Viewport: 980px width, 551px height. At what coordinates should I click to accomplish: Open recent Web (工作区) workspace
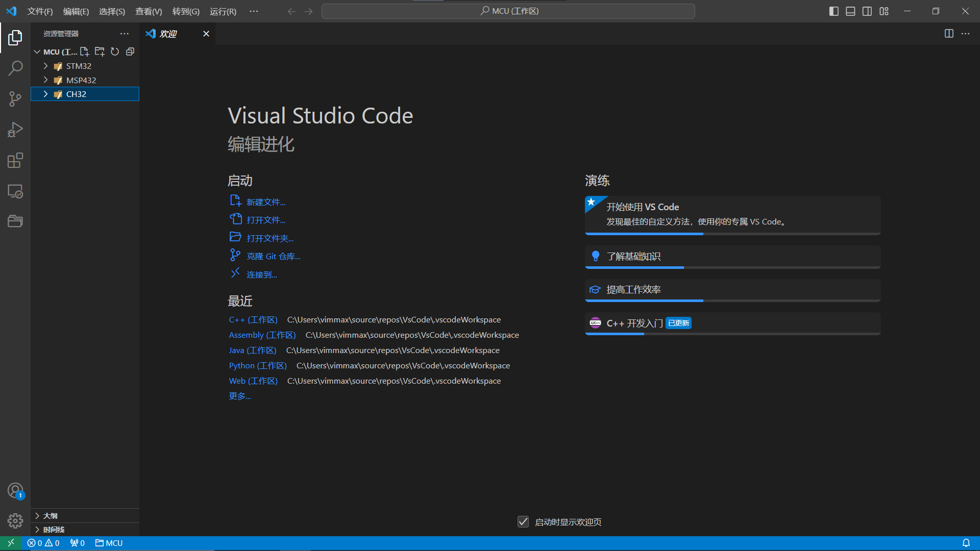pos(253,381)
